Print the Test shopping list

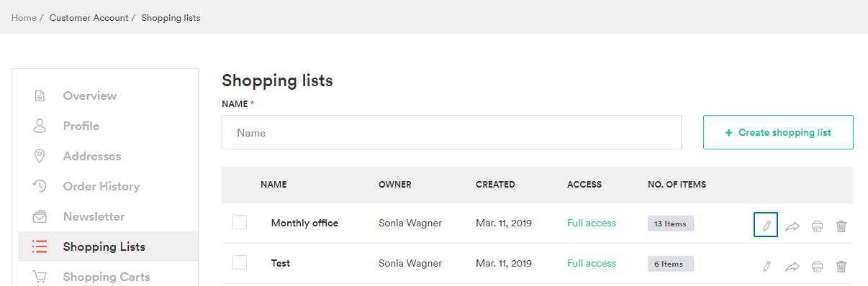click(x=818, y=267)
